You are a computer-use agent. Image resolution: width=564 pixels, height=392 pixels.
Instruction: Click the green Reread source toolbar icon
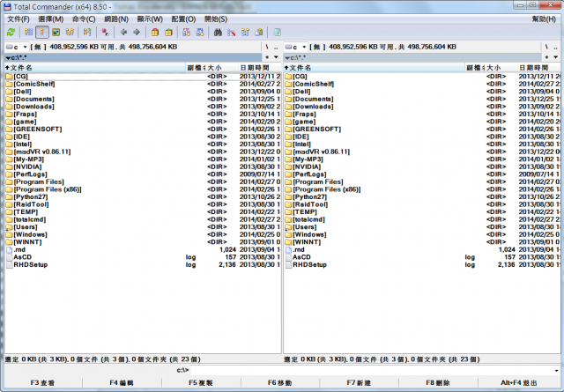[x=11, y=33]
